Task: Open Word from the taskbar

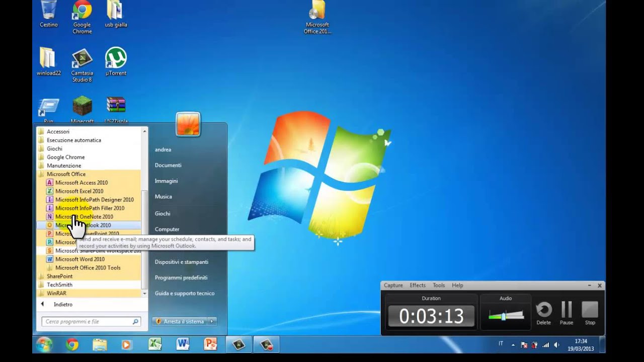Action: (x=182, y=344)
